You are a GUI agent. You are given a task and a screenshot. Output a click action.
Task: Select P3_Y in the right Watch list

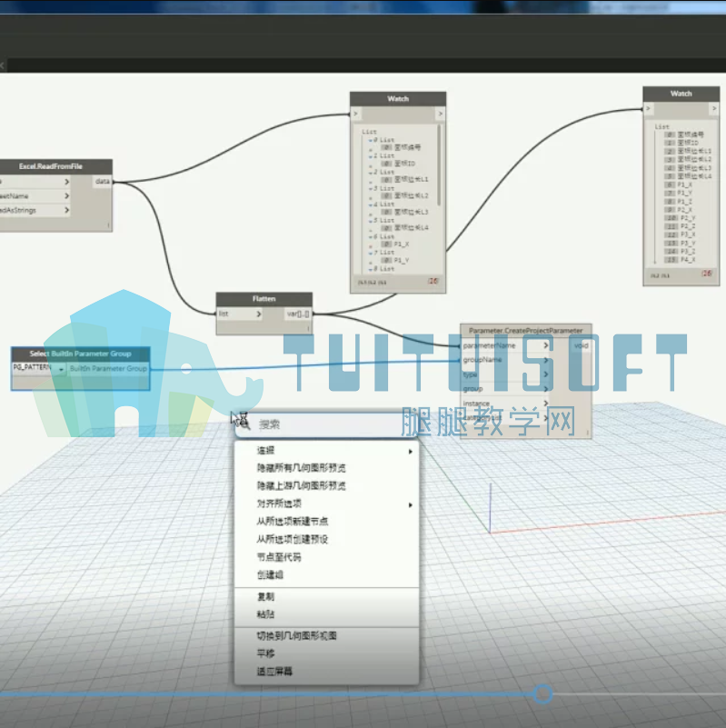point(688,244)
